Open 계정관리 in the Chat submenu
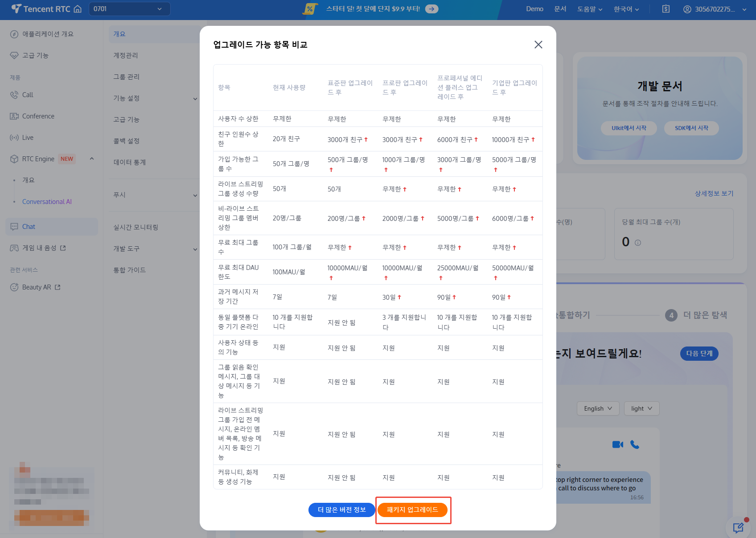Image resolution: width=756 pixels, height=538 pixels. pyautogui.click(x=126, y=56)
